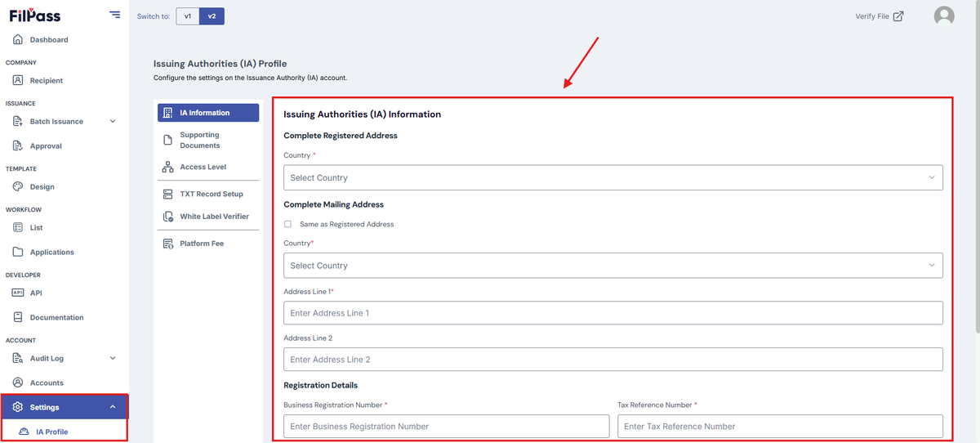Click the Verify File external link icon
Viewport: 980px width, 443px height.
[898, 16]
